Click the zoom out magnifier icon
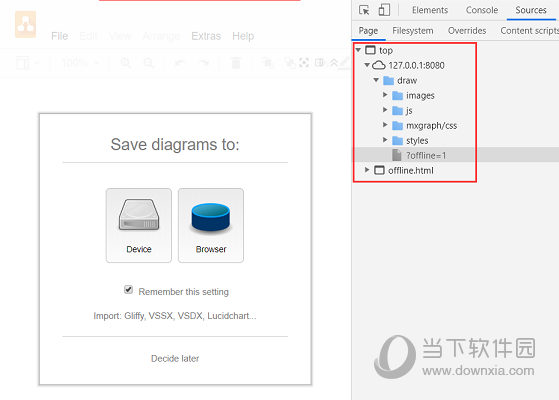The width and height of the screenshot is (559, 400). [x=148, y=63]
